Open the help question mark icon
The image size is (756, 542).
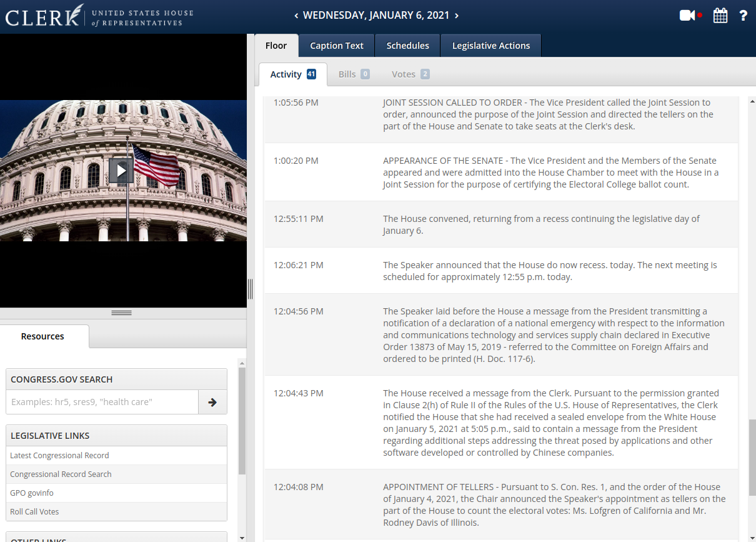point(744,16)
